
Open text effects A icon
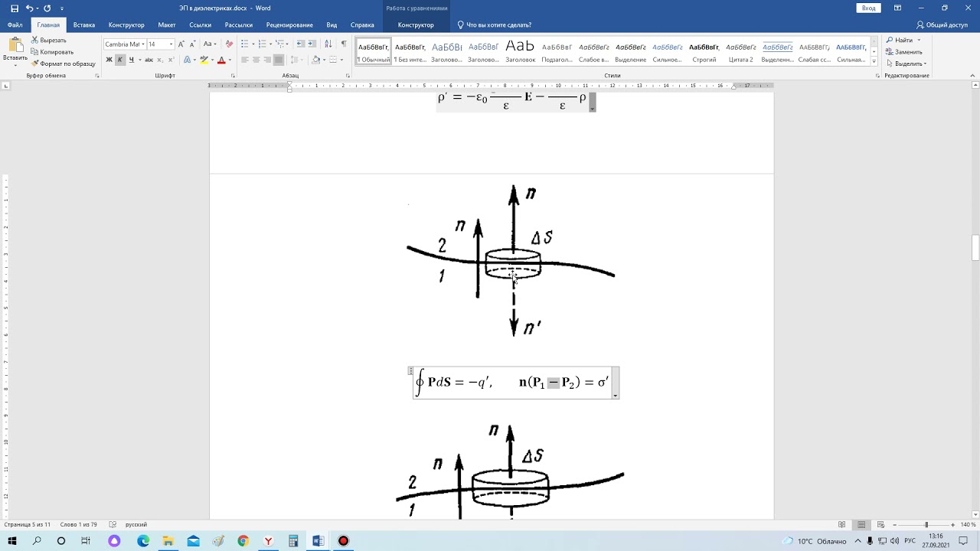(188, 60)
